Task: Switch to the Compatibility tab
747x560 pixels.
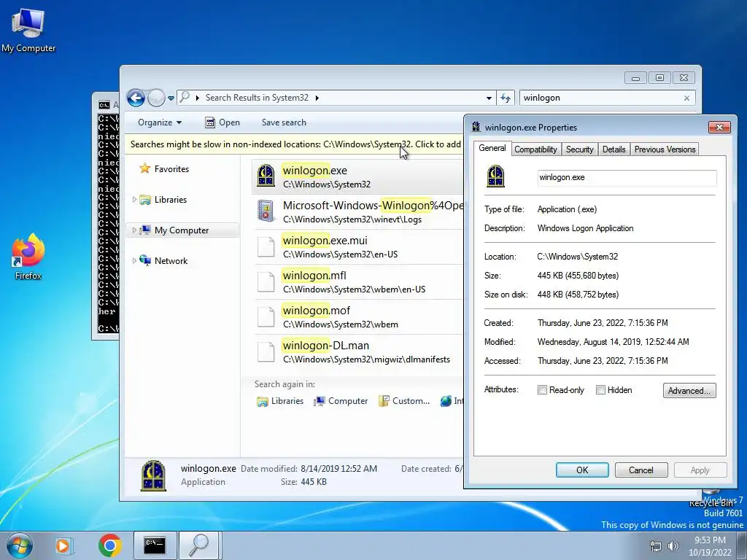Action: (x=535, y=149)
